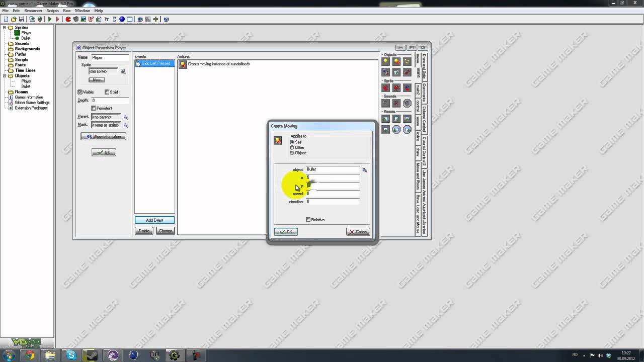Open game information toolbar icon
Screen dimensions: 644x362
tap(140, 19)
